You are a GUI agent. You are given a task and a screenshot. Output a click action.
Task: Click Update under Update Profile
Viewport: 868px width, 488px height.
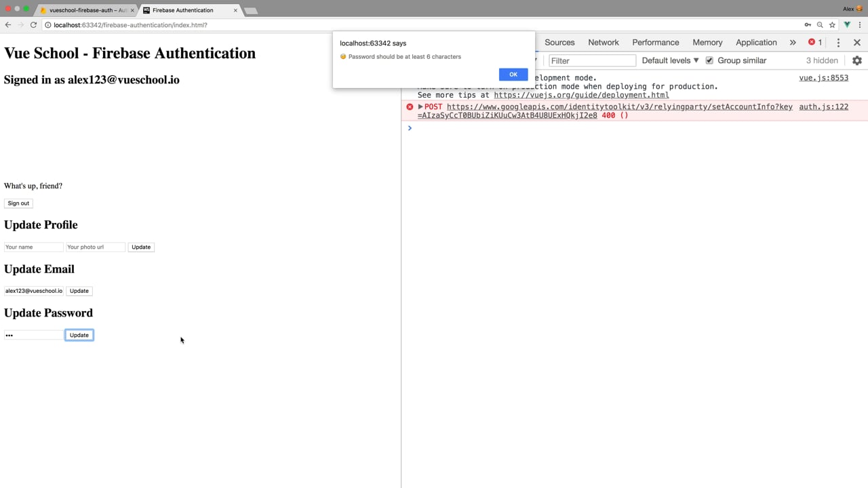(x=141, y=247)
